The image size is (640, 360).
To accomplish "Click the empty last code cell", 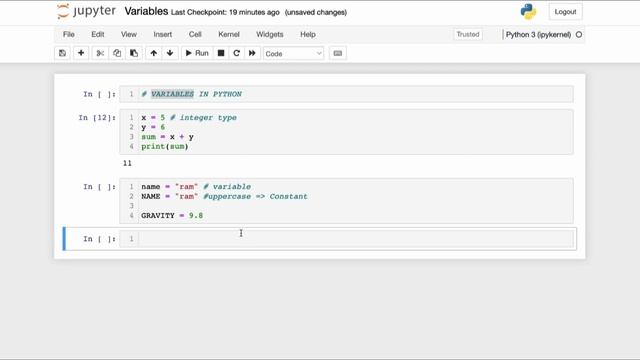I will [x=347, y=239].
